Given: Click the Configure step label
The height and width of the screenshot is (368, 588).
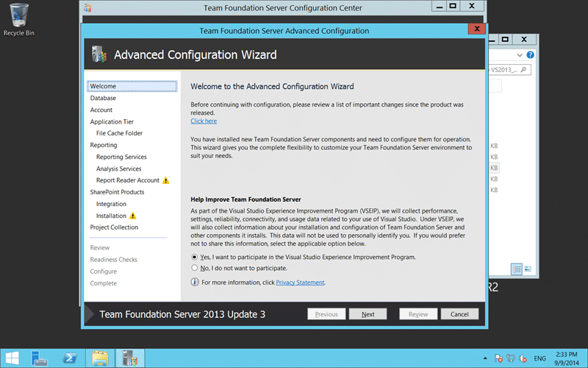Looking at the screenshot, I should pyautogui.click(x=104, y=272).
